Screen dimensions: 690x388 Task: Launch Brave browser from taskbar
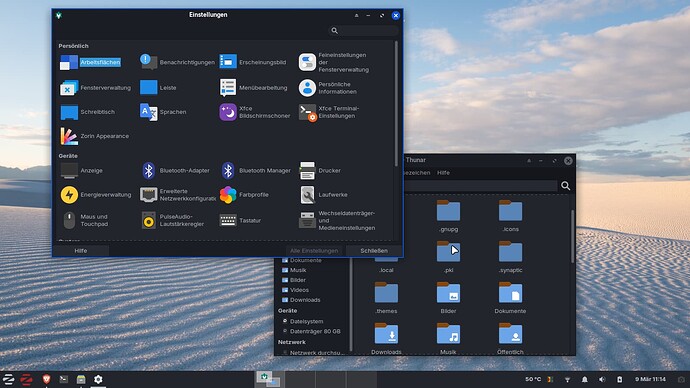point(46,379)
